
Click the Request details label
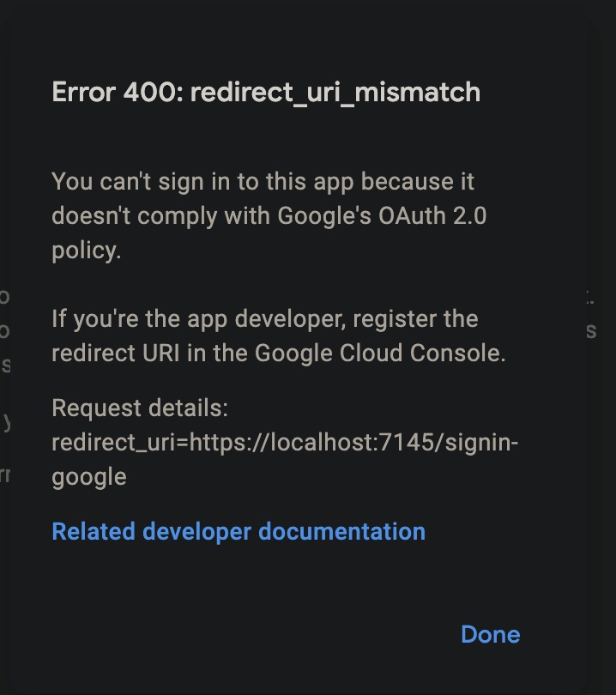point(139,408)
